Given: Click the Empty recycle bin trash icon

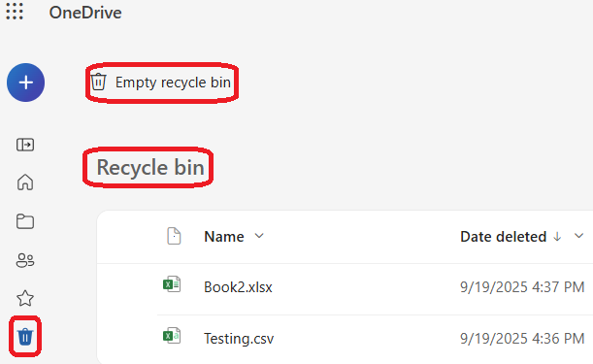Looking at the screenshot, I should (98, 82).
